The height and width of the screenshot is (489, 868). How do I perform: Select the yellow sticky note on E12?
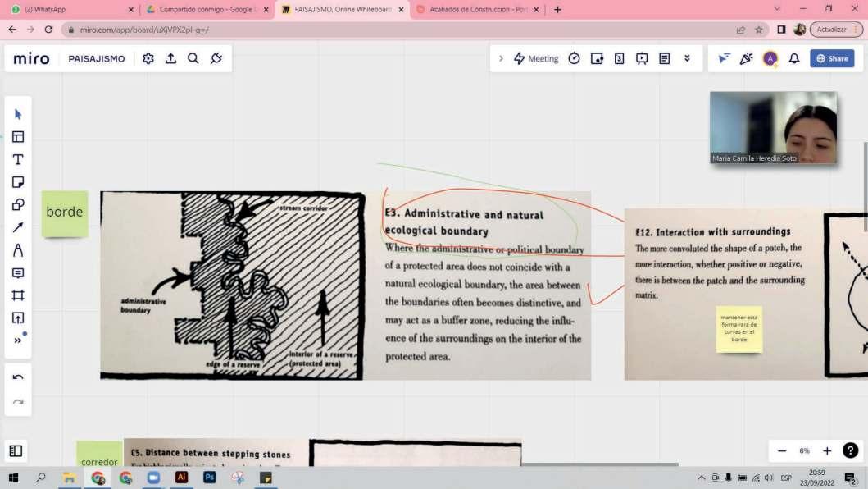739,329
